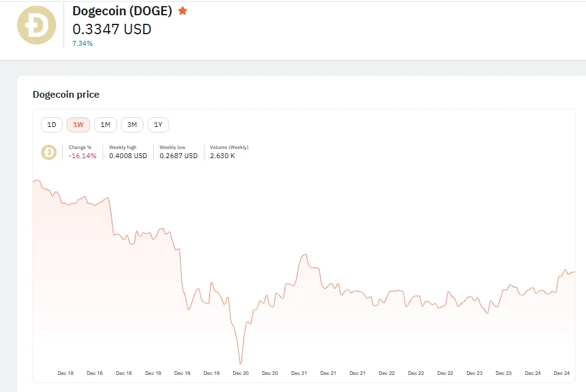Click the small Dogecoin icon beside chart stats
Screen dimensions: 586x392
pos(49,152)
